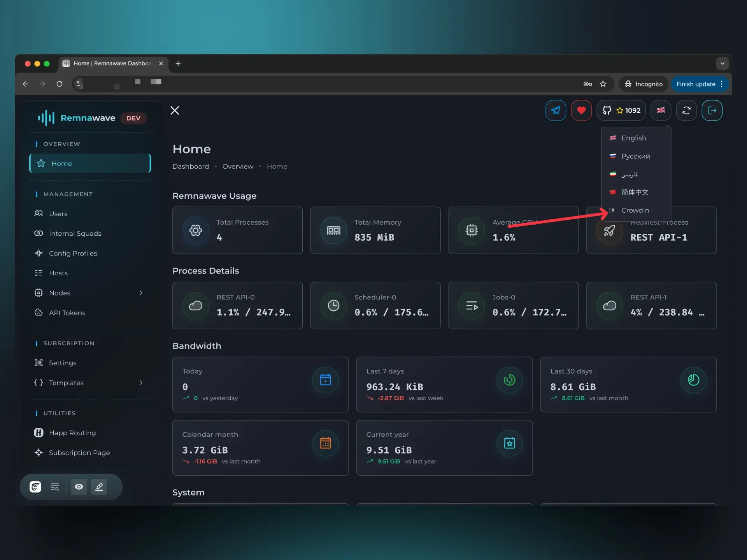Click the logout icon in header
747x560 pixels.
click(x=712, y=110)
